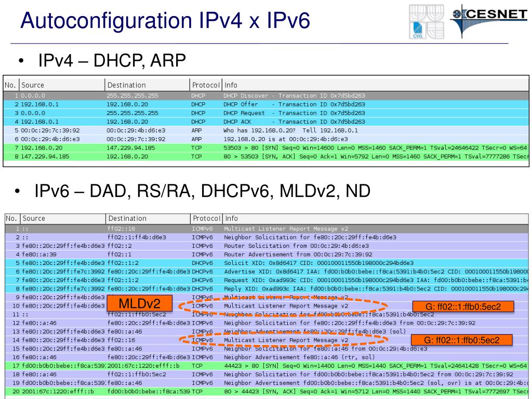
Task: Select the DHCP Discover packet row
Action: coord(266,96)
